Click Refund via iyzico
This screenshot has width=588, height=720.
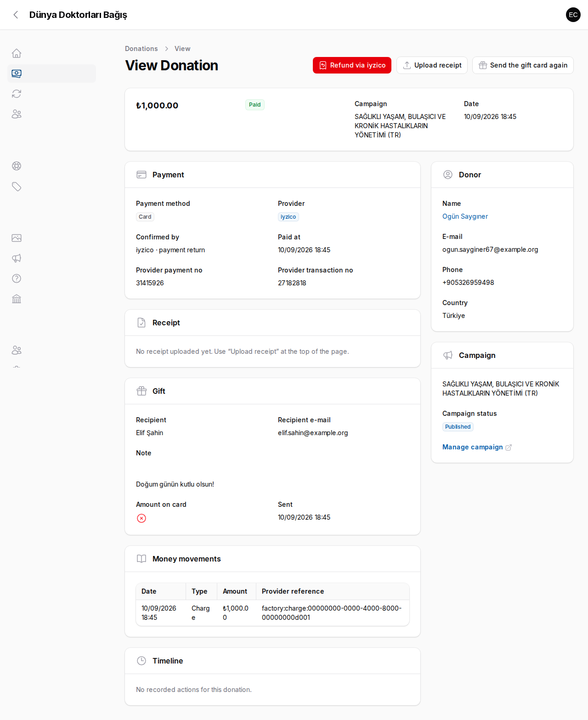click(352, 65)
